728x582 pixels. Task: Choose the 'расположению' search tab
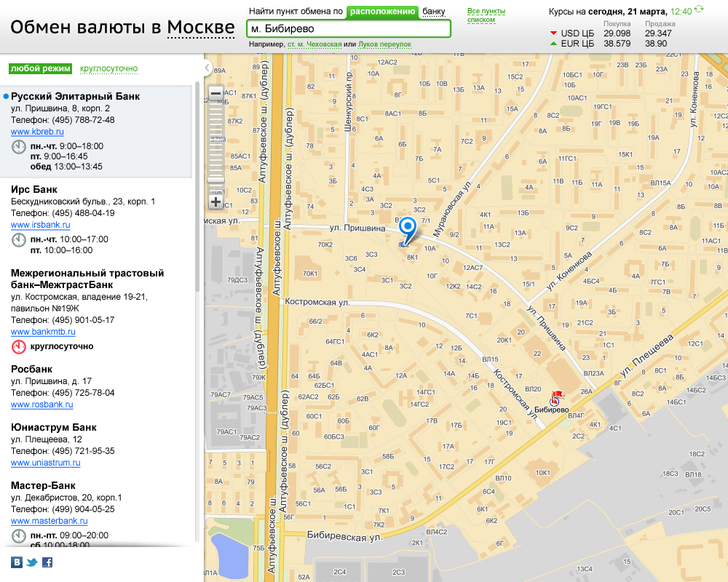382,12
